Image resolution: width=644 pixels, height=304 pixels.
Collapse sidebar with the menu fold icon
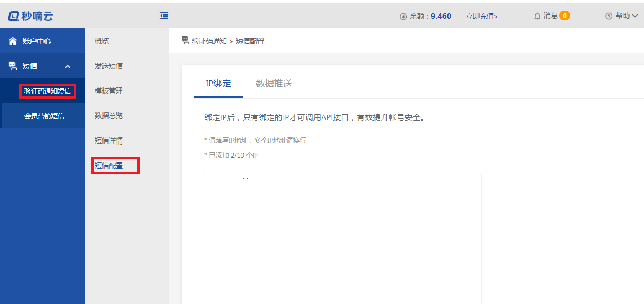tap(164, 16)
